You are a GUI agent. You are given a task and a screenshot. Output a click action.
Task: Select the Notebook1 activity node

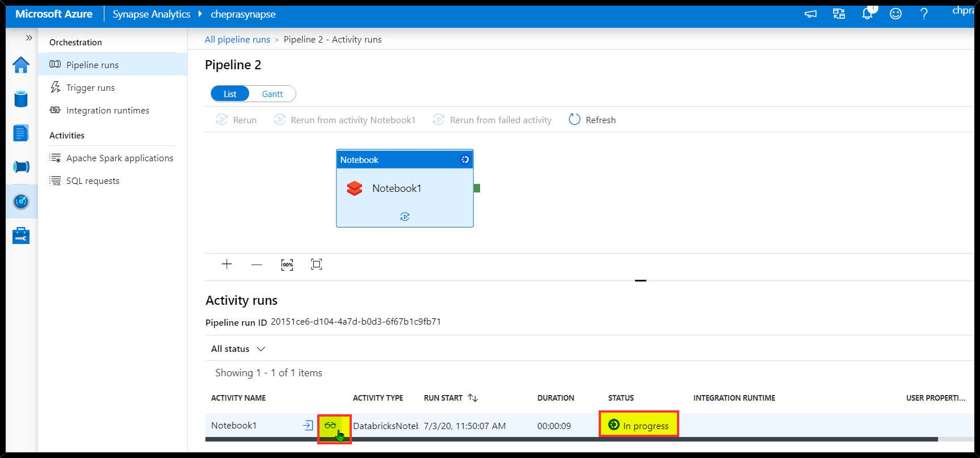(405, 188)
